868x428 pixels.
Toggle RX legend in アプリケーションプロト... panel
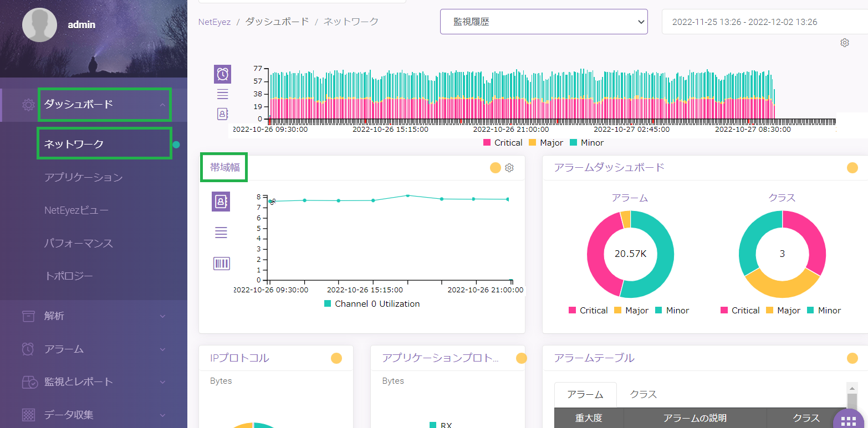[441, 425]
